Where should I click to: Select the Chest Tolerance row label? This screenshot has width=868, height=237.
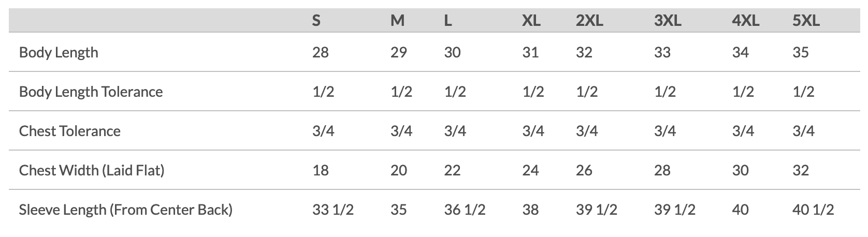pos(69,131)
